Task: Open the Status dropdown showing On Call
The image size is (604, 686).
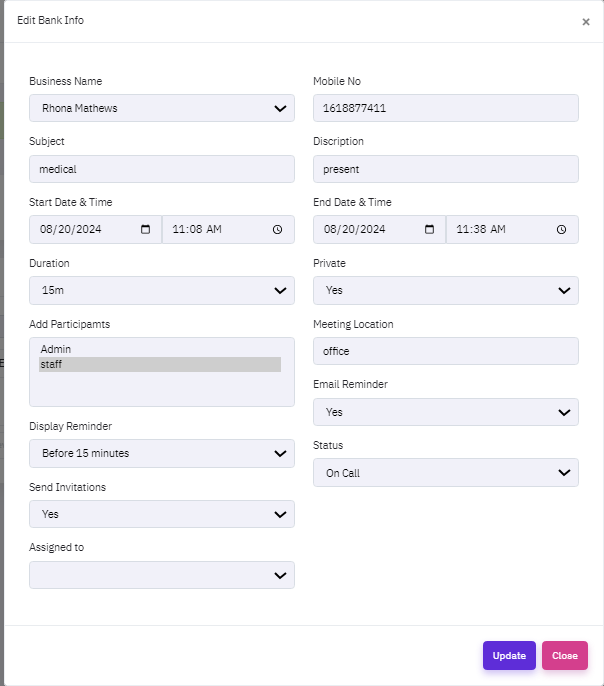Action: click(445, 473)
